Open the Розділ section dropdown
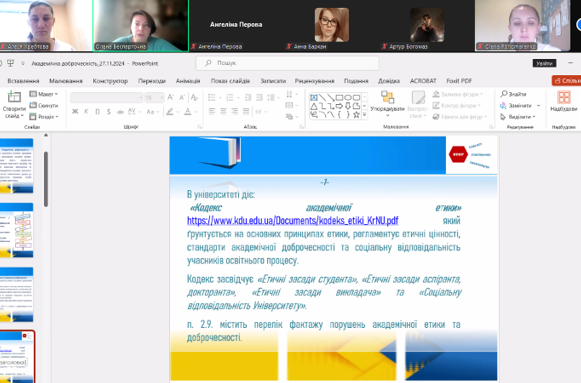The image size is (581, 383). 44,117
